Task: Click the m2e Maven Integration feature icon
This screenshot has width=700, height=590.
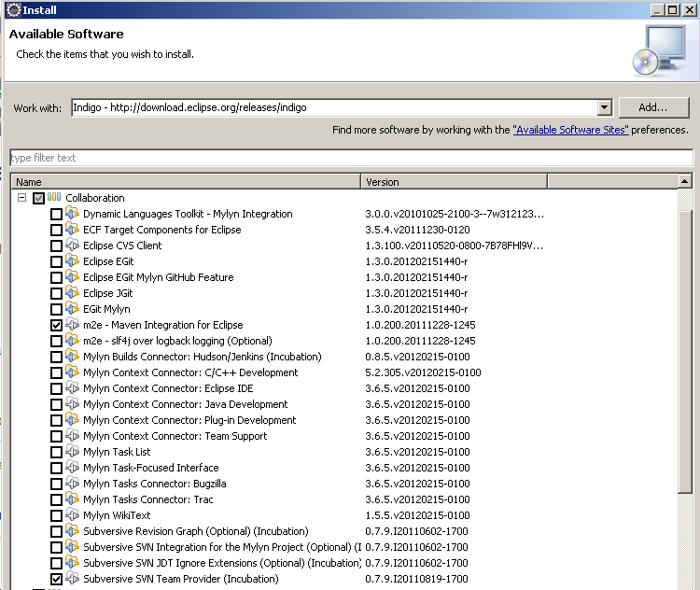Action: [x=72, y=324]
